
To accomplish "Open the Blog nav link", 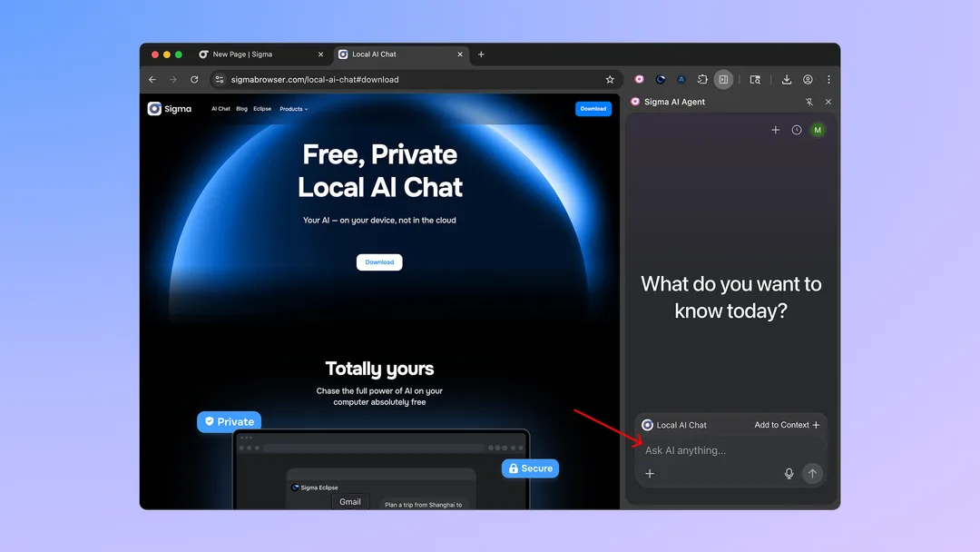I will 242,109.
